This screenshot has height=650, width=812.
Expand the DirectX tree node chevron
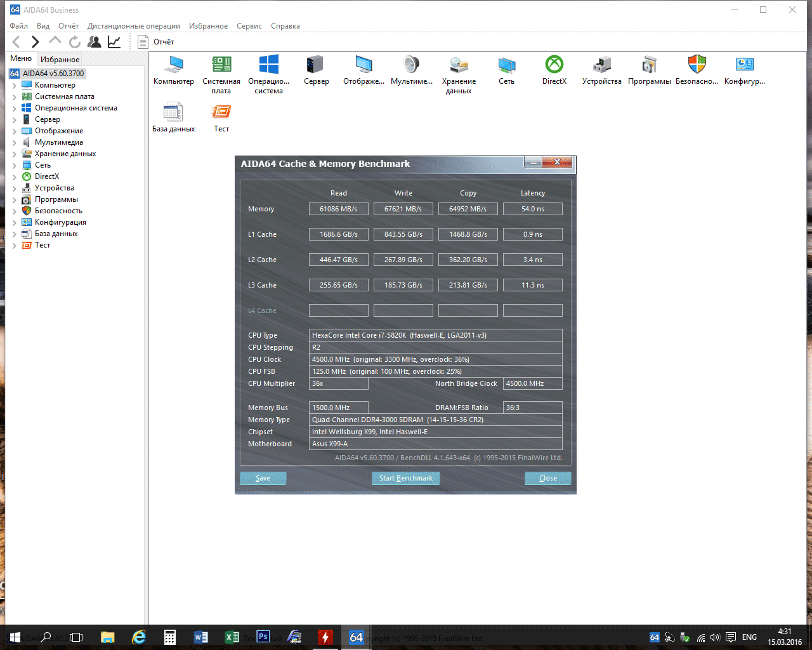pos(15,176)
